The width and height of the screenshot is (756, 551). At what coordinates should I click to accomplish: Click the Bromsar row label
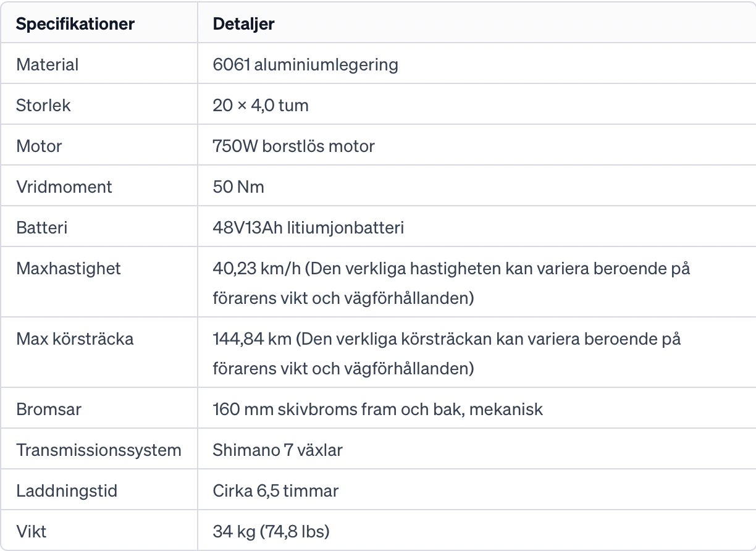pos(48,409)
